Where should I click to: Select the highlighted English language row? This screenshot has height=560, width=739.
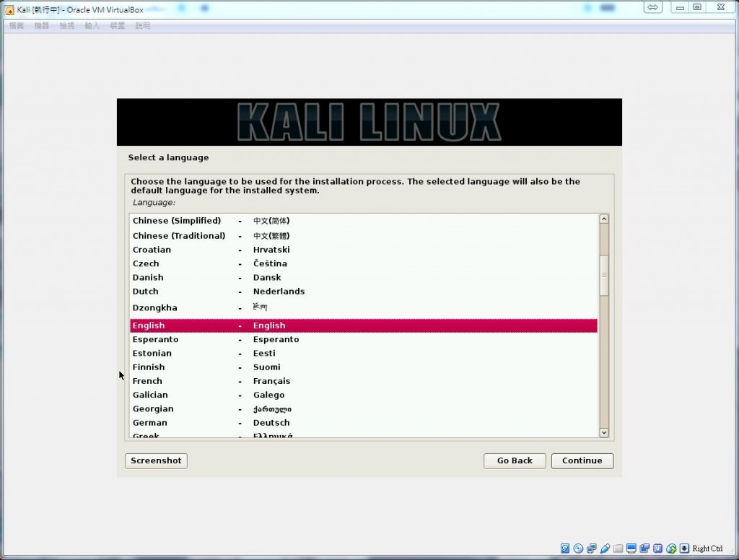364,325
